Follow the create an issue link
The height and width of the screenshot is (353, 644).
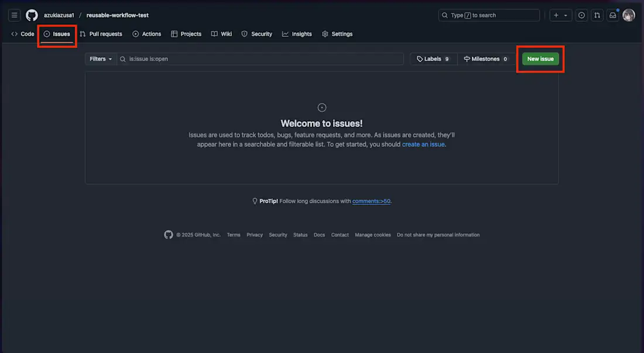(423, 144)
